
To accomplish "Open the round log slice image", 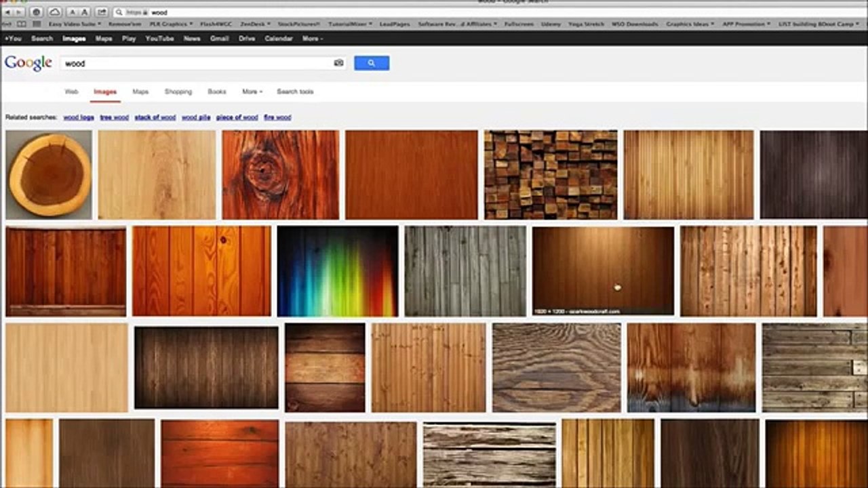I will click(x=49, y=175).
